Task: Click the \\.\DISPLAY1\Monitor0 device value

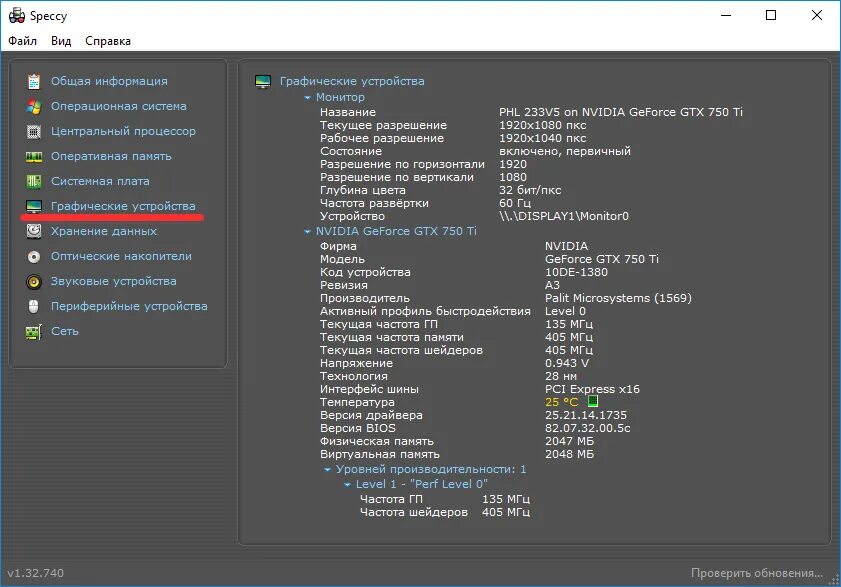Action: [564, 216]
